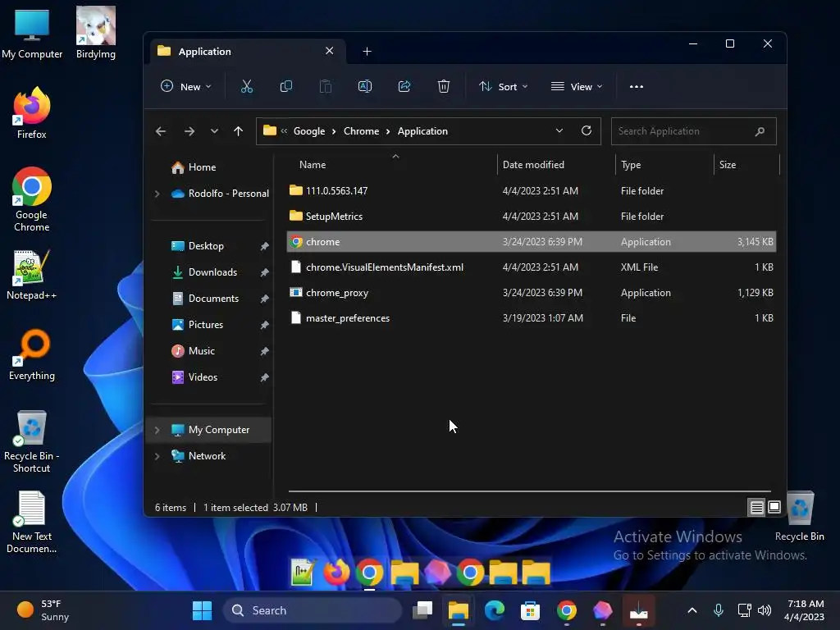Select chrome.VisualElementsManifest.xml file

tap(532, 267)
